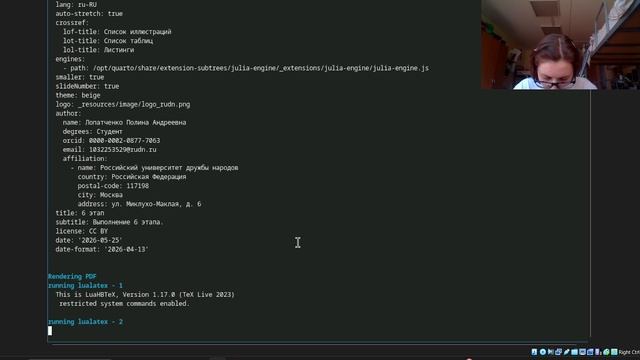Image resolution: width=640 pixels, height=360 pixels.
Task: Click the network adapters icon in VM status bar
Action: (x=558, y=352)
